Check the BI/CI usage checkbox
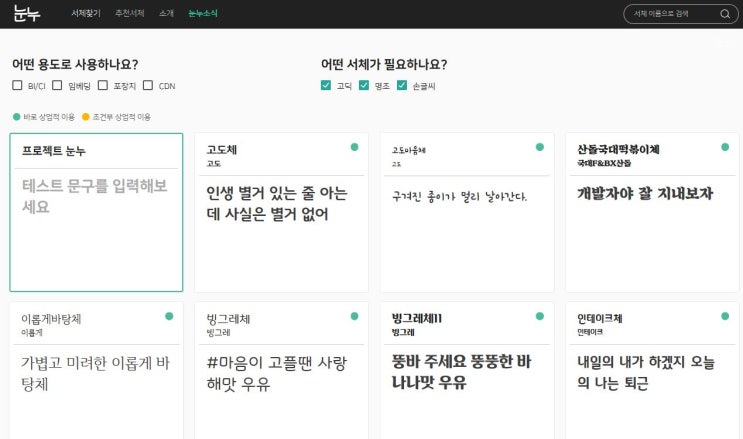This screenshot has width=743, height=439. point(18,85)
